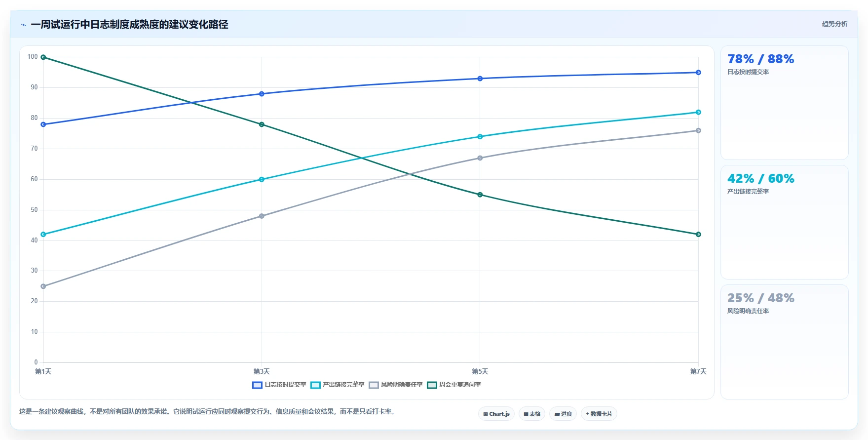Click the blue legend swatch for 日志按时提交率
The width and height of the screenshot is (868, 440).
pyautogui.click(x=257, y=385)
